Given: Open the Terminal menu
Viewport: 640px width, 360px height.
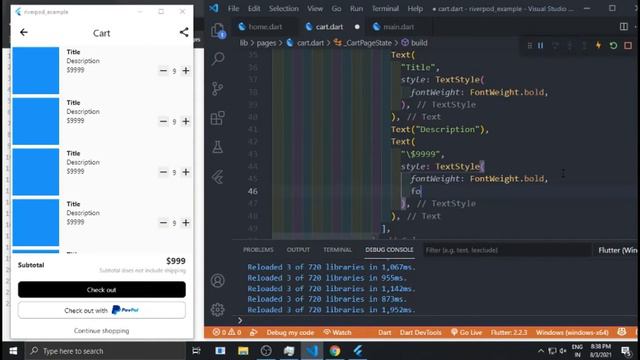Looking at the screenshot, I should (x=385, y=9).
